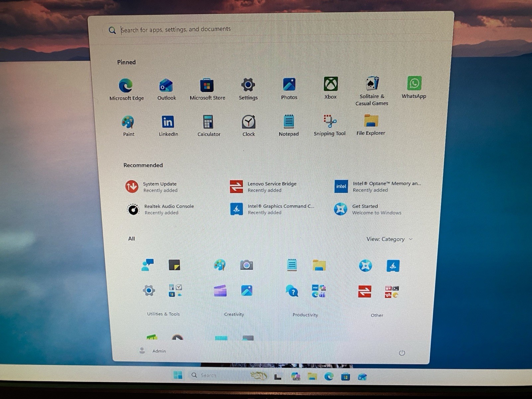
Task: Expand the View: Category dropdown
Action: [389, 239]
